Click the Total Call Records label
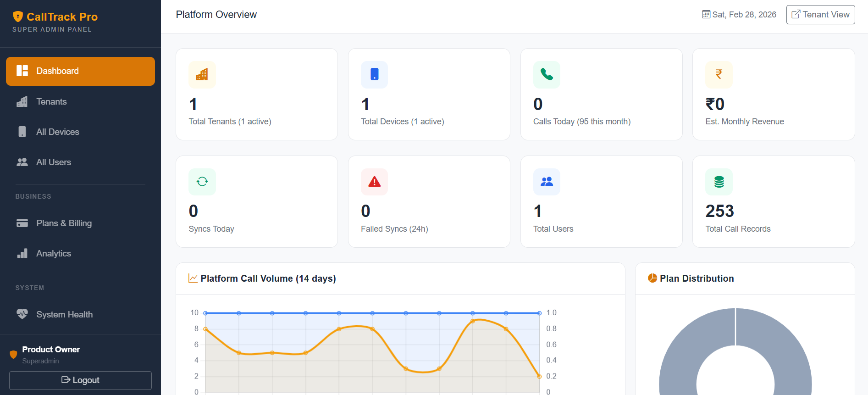The image size is (868, 395). click(x=738, y=229)
